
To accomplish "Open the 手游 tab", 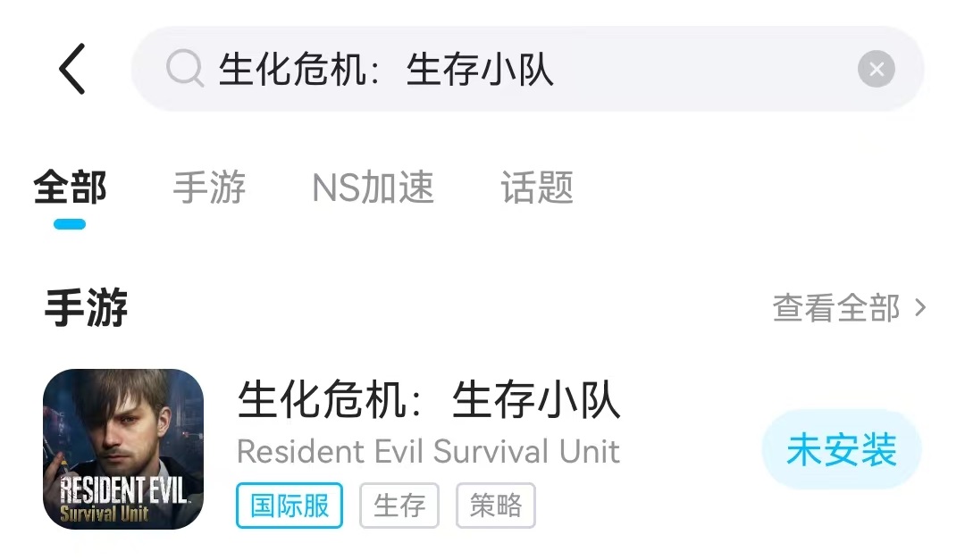I will pyautogui.click(x=209, y=187).
